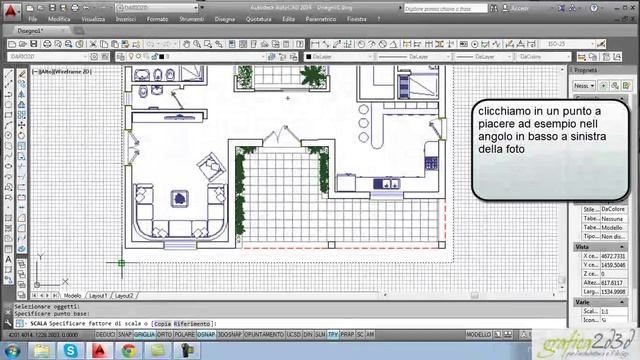Image resolution: width=640 pixels, height=360 pixels.
Task: Select the Pan hand tool
Action: click(x=187, y=44)
